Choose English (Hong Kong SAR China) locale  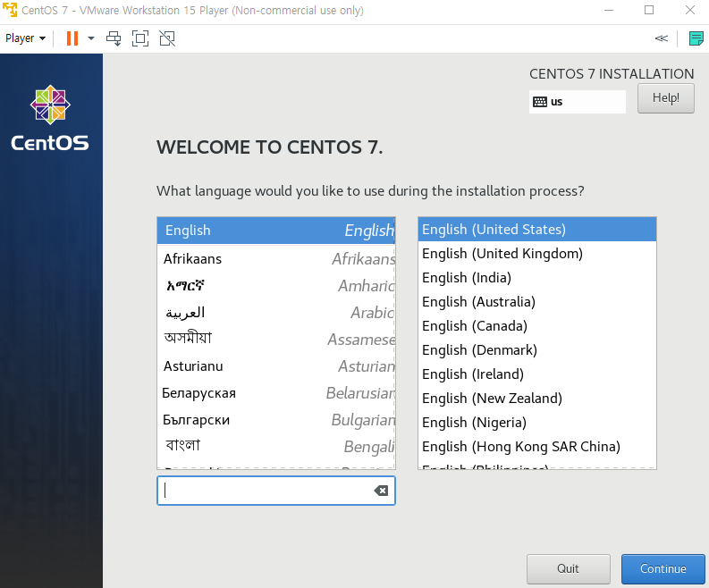pos(537,447)
